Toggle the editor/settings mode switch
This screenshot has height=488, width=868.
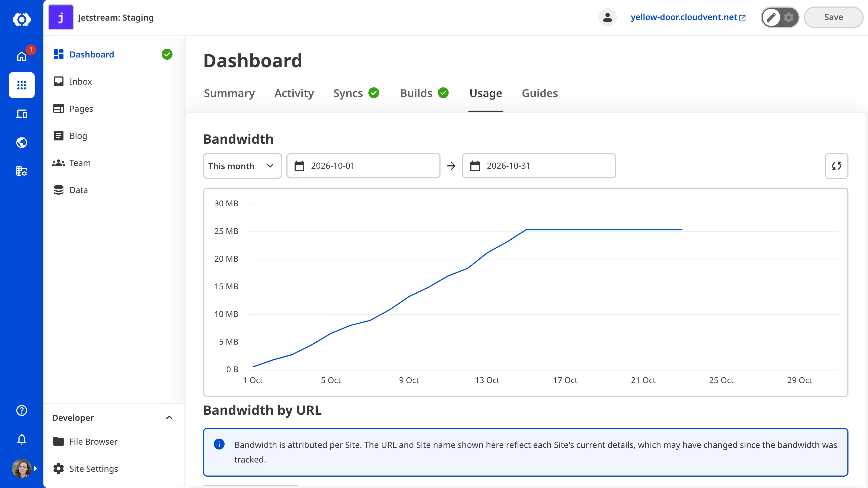pos(780,18)
